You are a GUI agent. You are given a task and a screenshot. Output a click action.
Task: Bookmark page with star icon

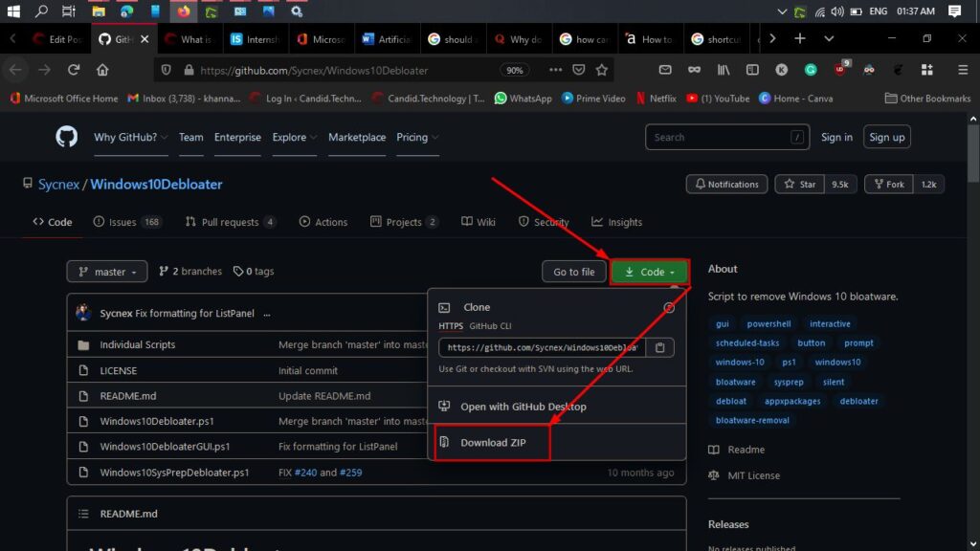pyautogui.click(x=602, y=70)
